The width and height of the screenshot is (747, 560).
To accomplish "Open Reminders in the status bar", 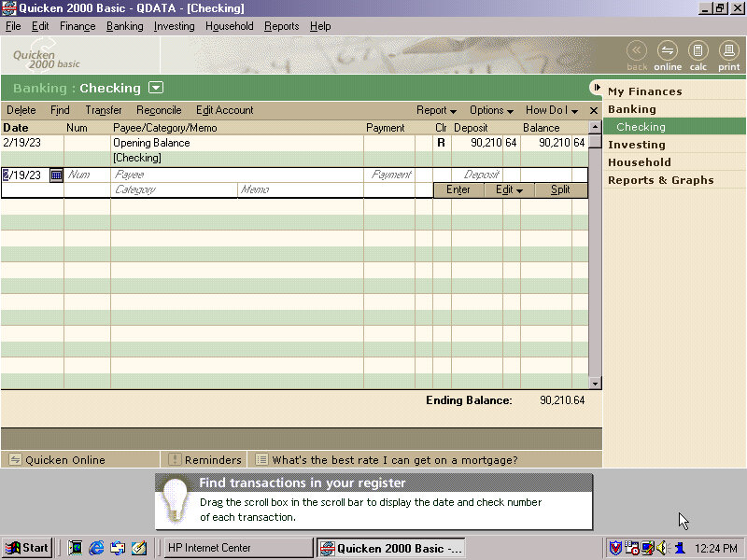I will click(204, 459).
